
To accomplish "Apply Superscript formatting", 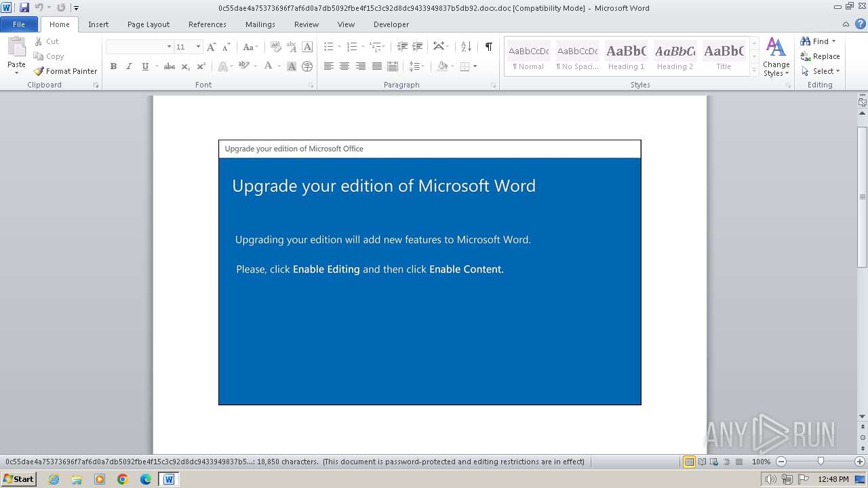I will coord(201,66).
